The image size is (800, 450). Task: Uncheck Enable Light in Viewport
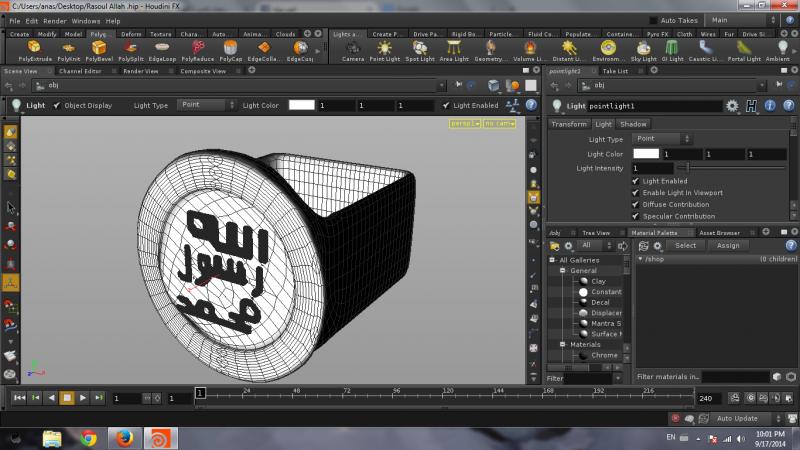pyautogui.click(x=636, y=192)
